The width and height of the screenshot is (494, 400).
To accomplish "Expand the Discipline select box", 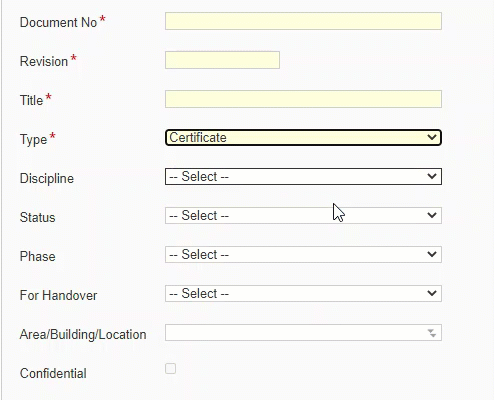I will (x=303, y=177).
